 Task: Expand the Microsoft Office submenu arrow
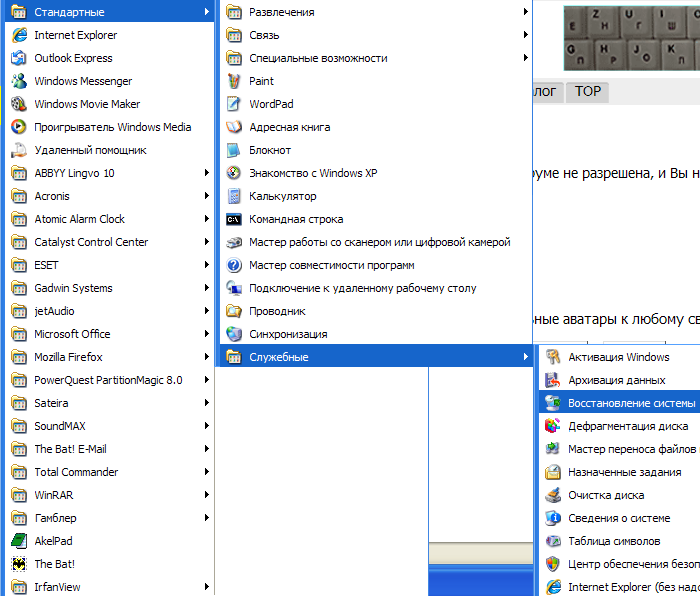207,334
